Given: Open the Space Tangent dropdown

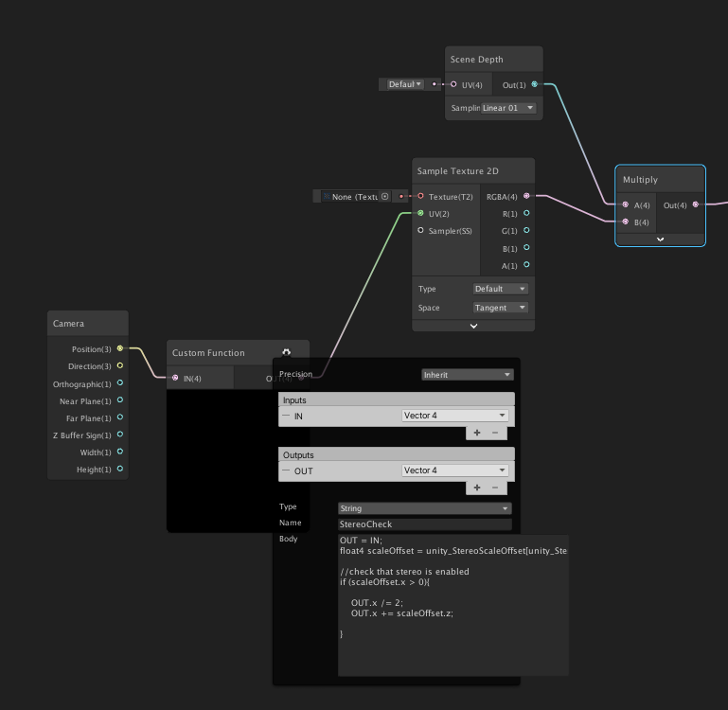Looking at the screenshot, I should click(501, 308).
